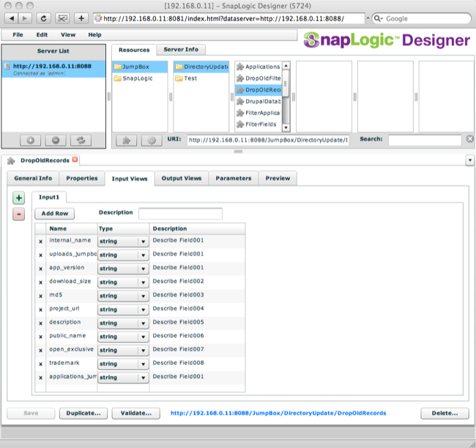This screenshot has height=448, width=476.
Task: Open the File menu
Action: 18,35
